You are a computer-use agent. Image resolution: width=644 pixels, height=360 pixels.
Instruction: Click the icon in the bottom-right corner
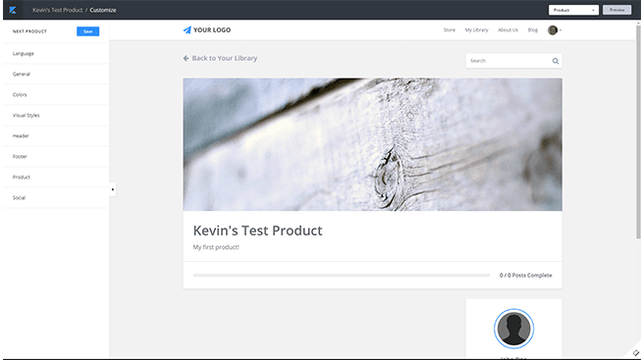point(636,353)
